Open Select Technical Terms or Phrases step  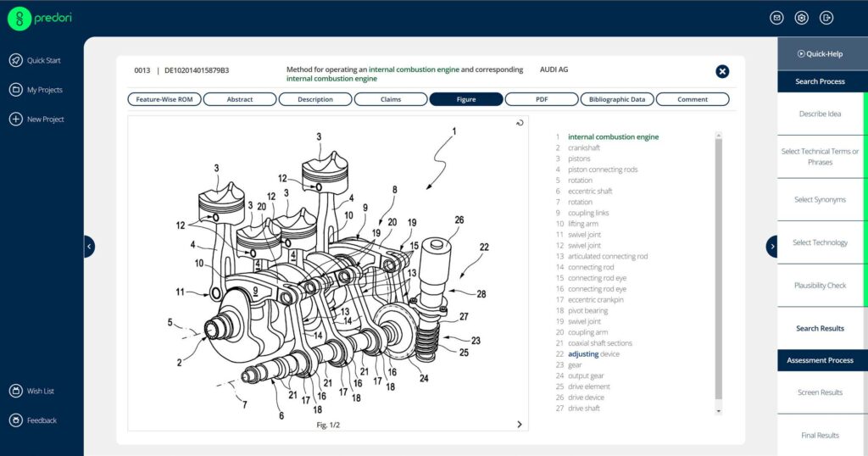[820, 157]
